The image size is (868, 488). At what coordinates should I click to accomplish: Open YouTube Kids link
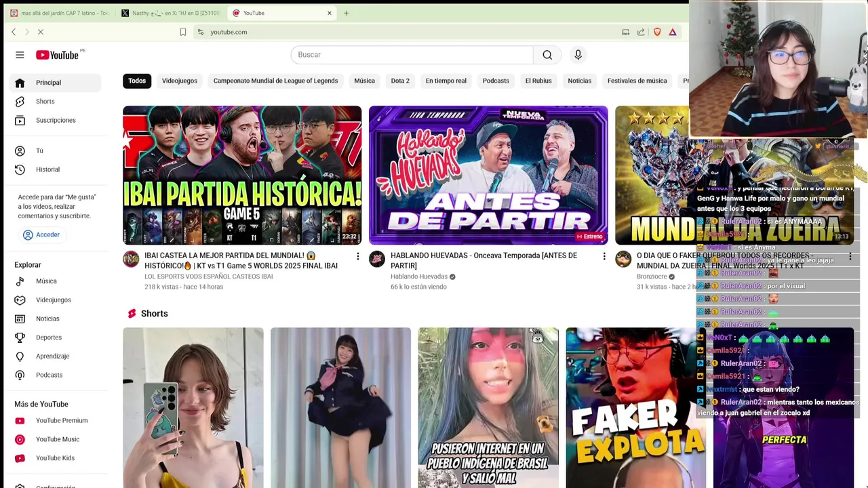click(55, 458)
